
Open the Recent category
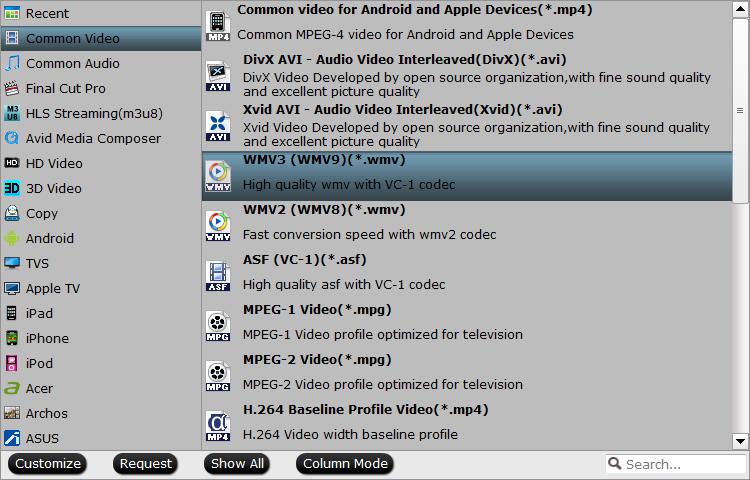click(x=101, y=13)
